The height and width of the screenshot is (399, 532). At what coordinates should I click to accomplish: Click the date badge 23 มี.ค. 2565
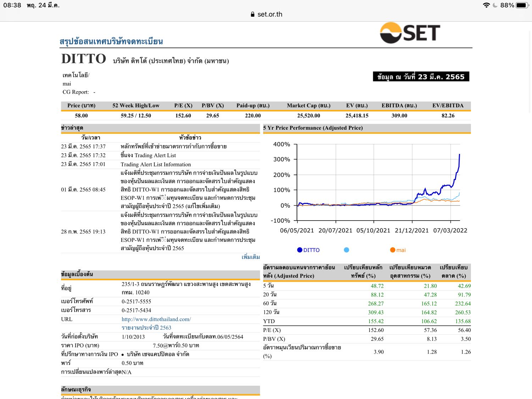[421, 77]
